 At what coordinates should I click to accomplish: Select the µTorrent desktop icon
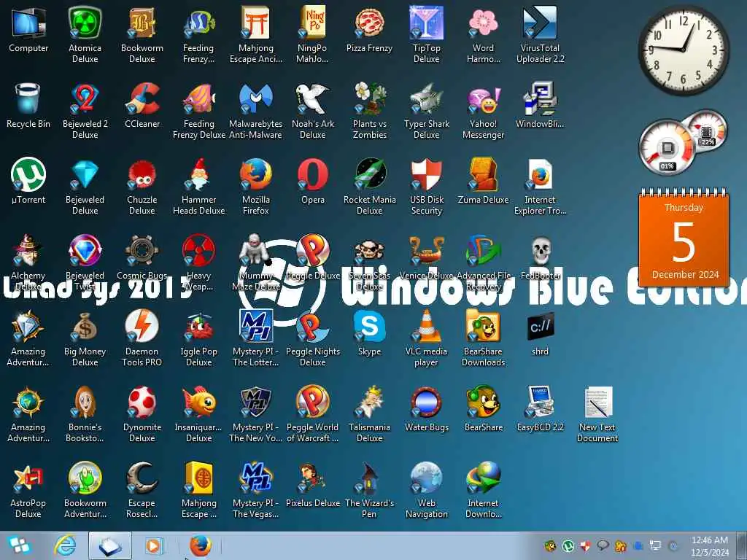28,174
